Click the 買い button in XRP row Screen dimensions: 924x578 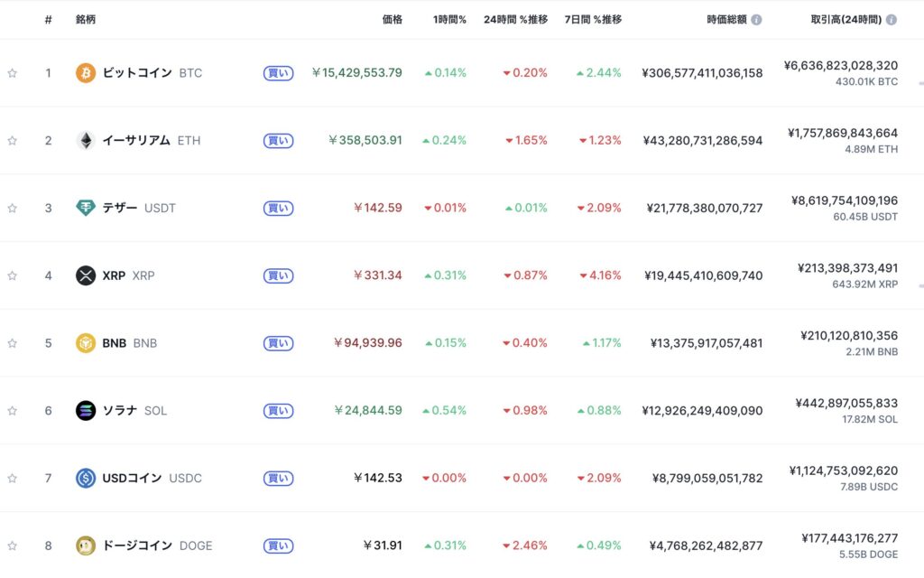coord(278,275)
